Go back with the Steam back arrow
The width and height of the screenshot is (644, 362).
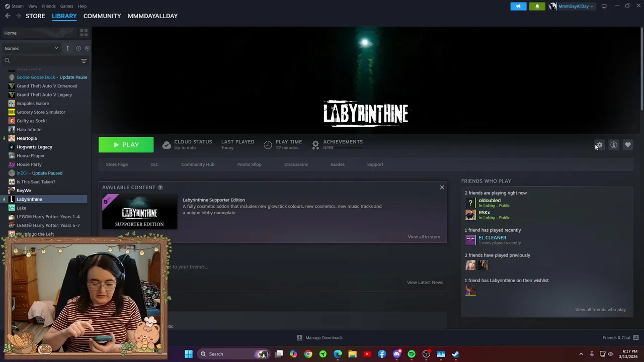click(x=8, y=16)
